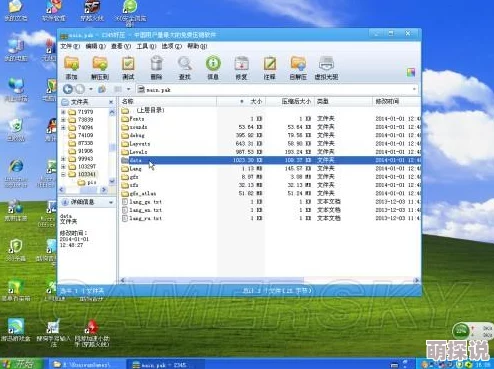Click the 虚拟光驱 (Virtual drive) toolbar icon
The width and height of the screenshot is (494, 369).
pyautogui.click(x=327, y=64)
